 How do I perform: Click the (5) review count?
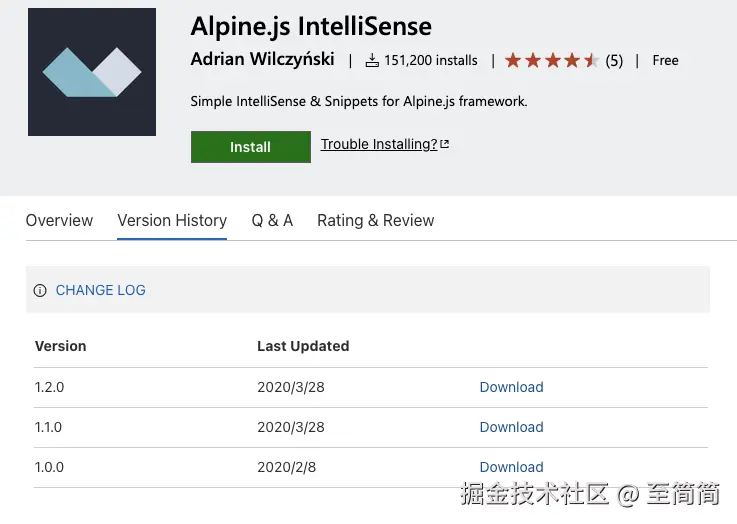click(614, 61)
